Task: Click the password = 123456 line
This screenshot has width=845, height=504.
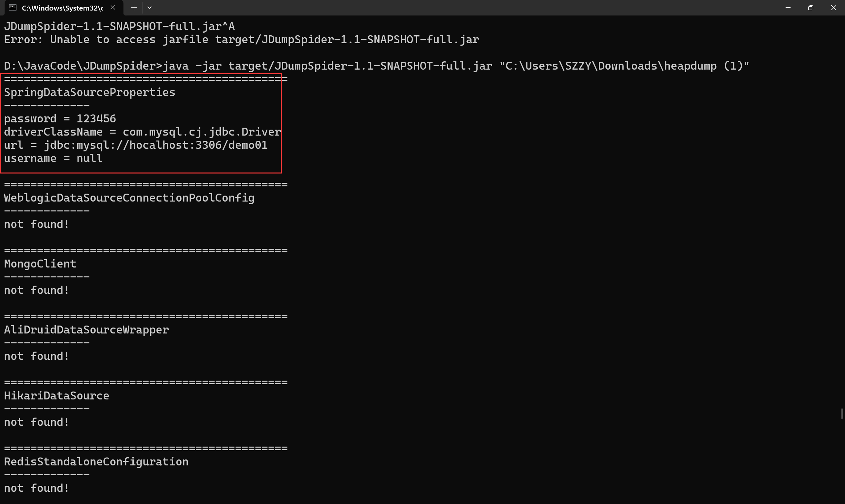Action: (x=60, y=119)
